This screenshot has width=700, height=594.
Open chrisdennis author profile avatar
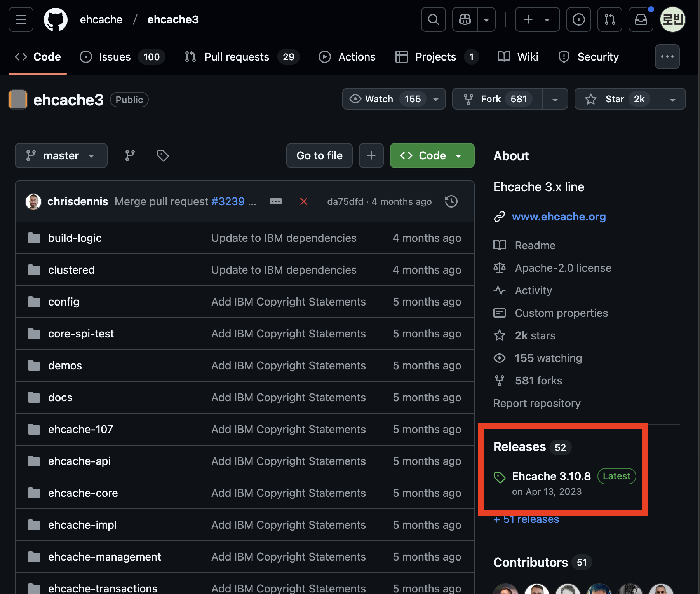[33, 201]
